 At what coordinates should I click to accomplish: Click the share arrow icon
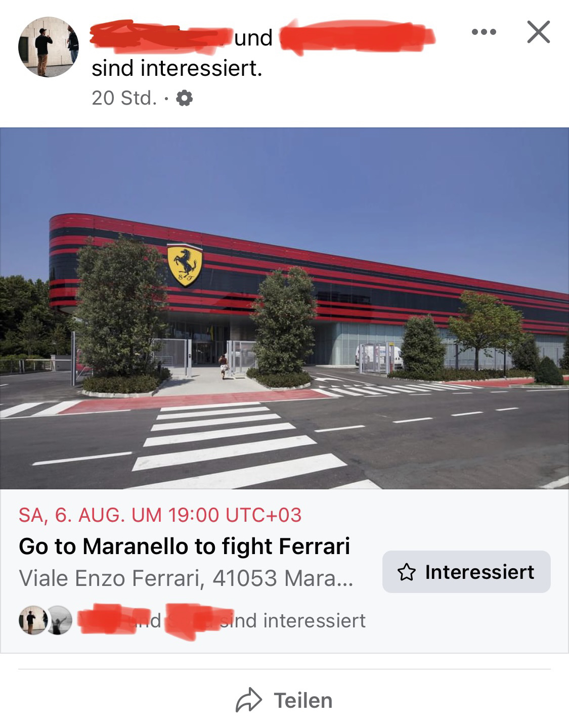[249, 700]
